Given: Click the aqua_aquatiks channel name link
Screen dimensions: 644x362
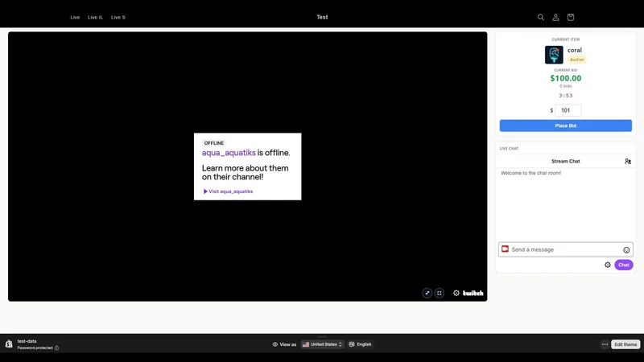Looking at the screenshot, I should pyautogui.click(x=229, y=153).
